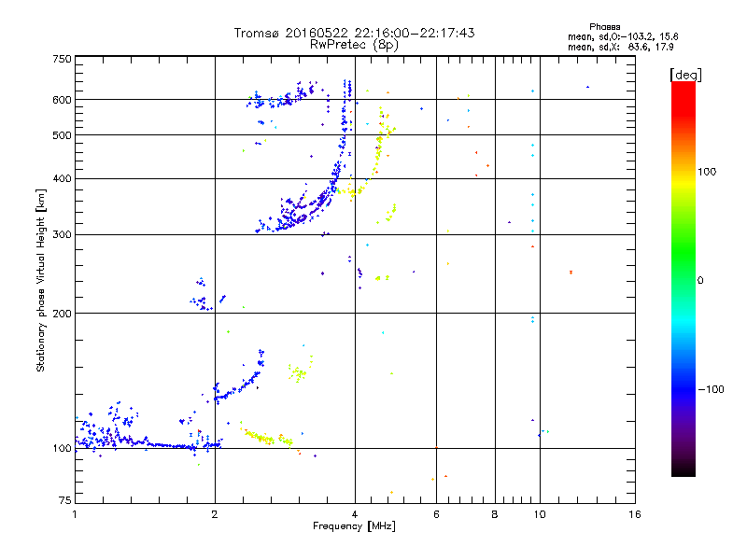Click the plot title "Tromsø 20160522 22:16:00-22:17:43"
Screen dimensions: 747x560
click(x=354, y=33)
